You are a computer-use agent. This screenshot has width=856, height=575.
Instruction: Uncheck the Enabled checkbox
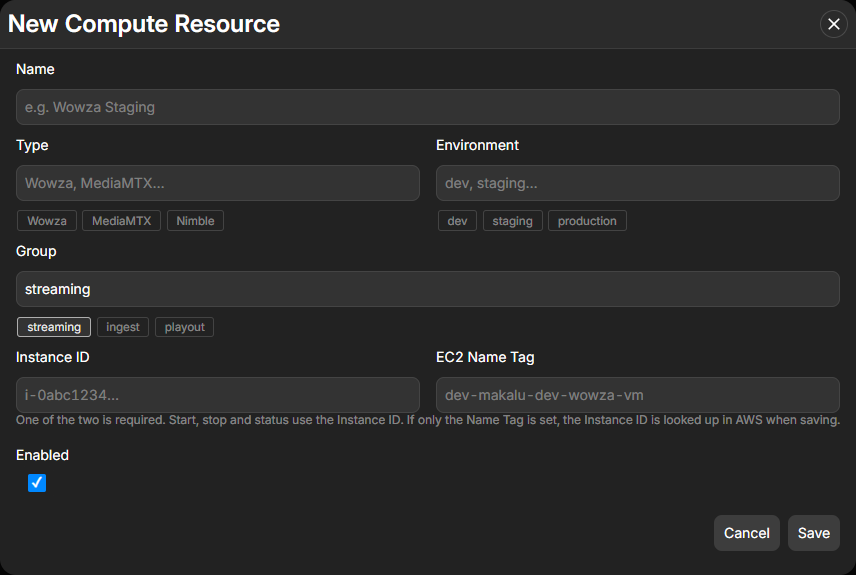(37, 483)
